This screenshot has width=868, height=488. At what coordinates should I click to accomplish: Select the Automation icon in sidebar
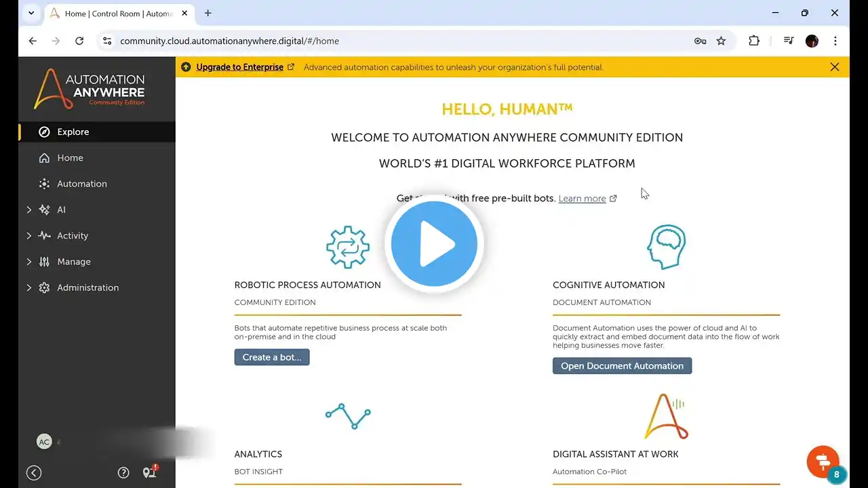(x=44, y=184)
